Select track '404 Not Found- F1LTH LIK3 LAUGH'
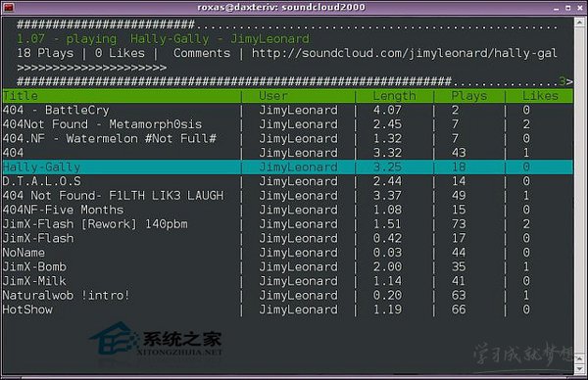588x380 pixels. (x=287, y=195)
